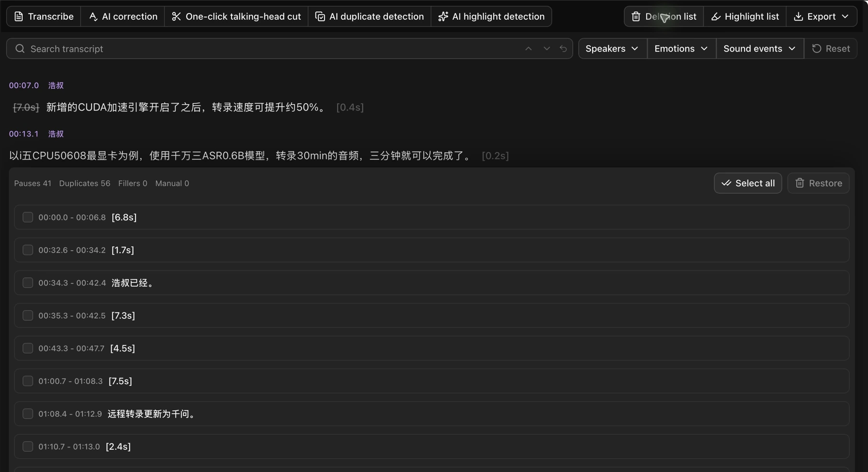
Task: Open the Highlight list
Action: tap(745, 16)
